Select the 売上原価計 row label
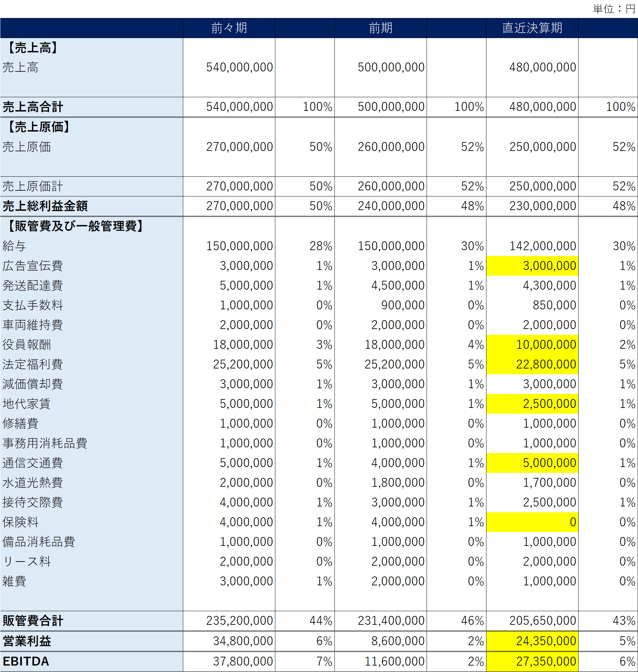 pos(33,186)
